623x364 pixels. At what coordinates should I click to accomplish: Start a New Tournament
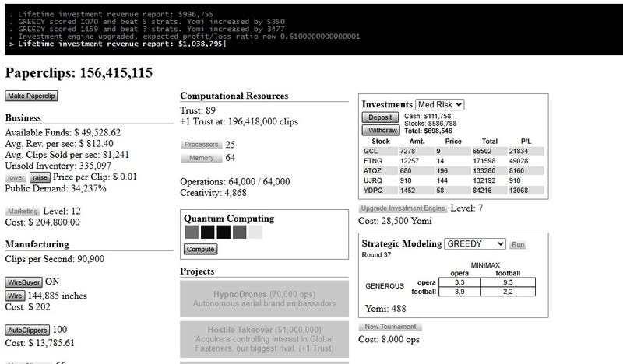click(390, 327)
